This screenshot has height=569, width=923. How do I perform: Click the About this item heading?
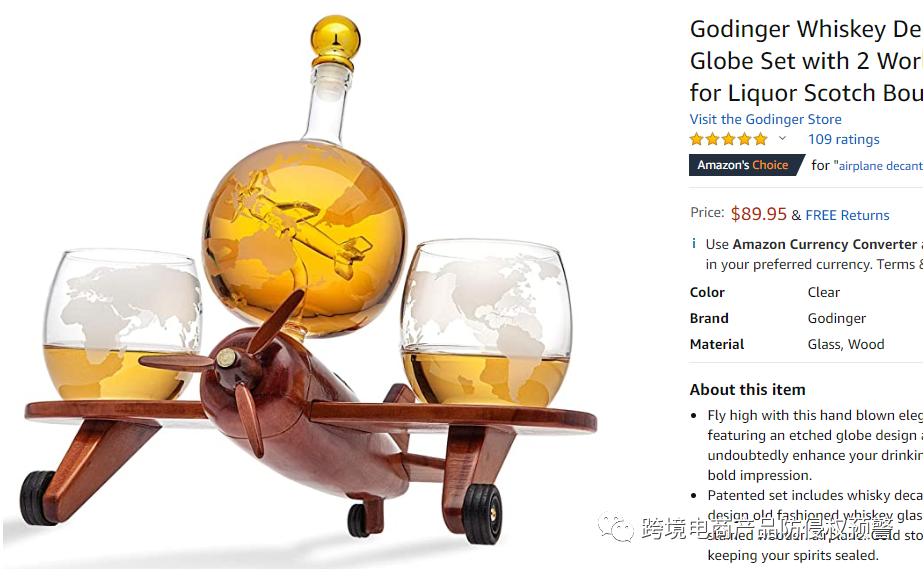[748, 390]
